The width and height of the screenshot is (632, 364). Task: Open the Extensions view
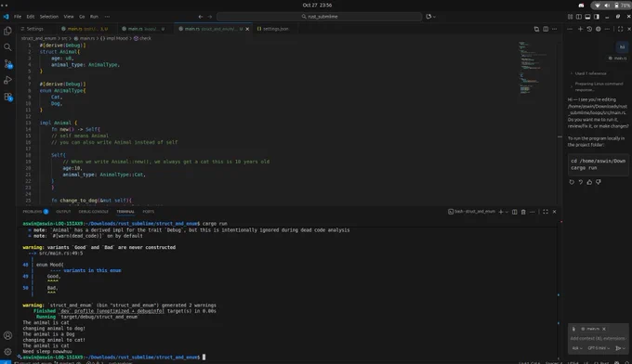coord(7,97)
